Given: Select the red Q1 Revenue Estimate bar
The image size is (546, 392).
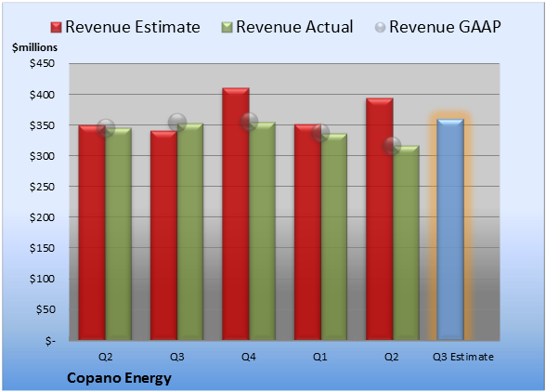Looking at the screenshot, I should (x=307, y=232).
